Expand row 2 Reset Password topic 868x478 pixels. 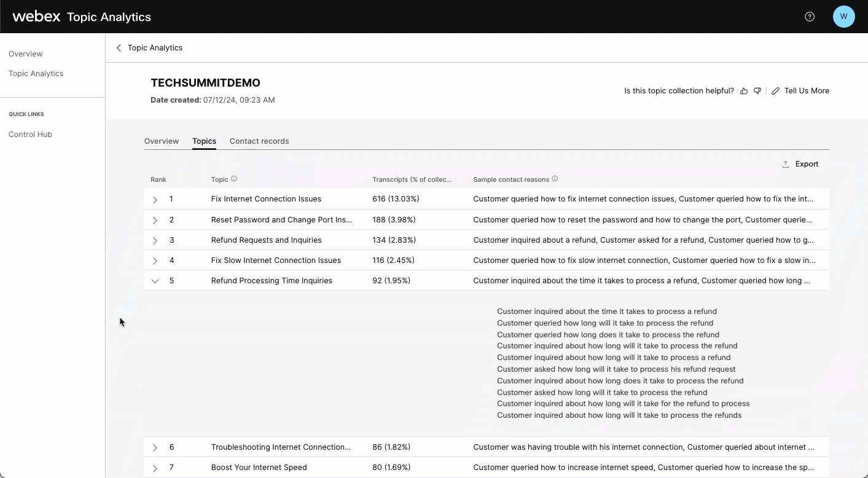pos(155,220)
